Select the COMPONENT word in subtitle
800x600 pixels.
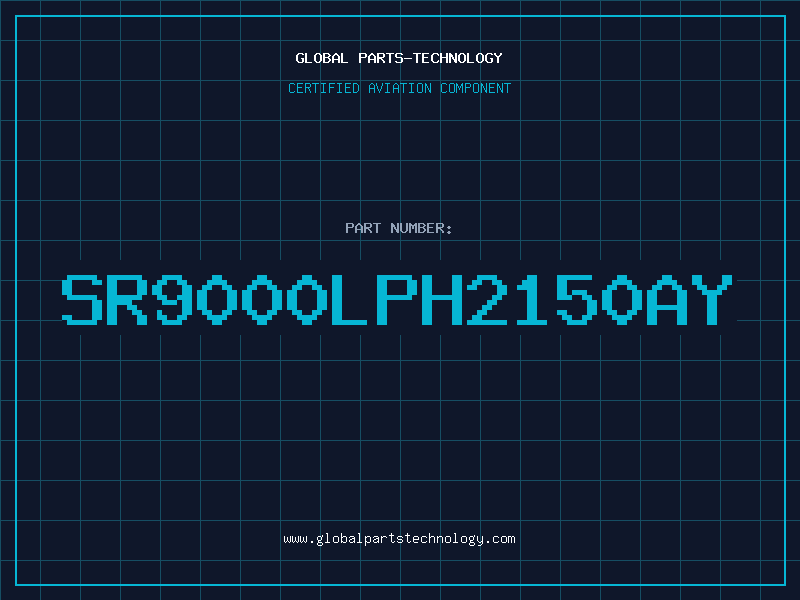(475, 88)
